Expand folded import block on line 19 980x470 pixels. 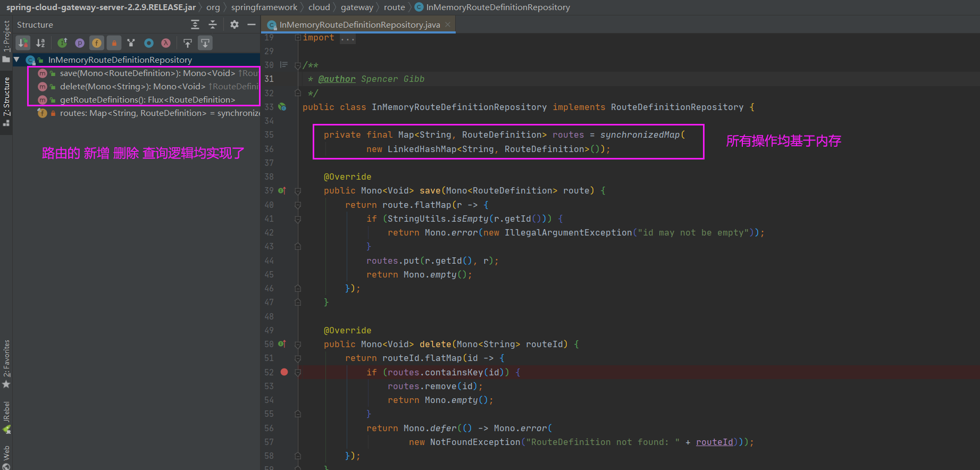298,37
